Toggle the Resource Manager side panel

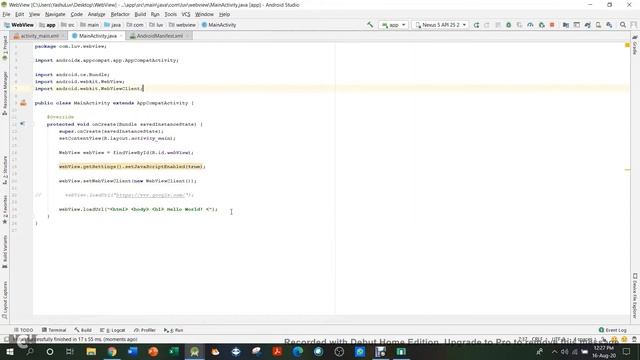point(5,93)
